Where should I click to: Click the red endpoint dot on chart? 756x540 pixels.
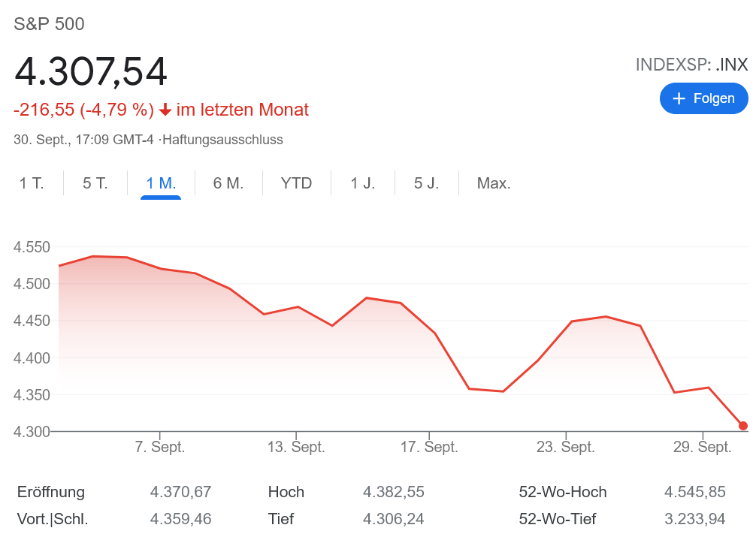[743, 426]
